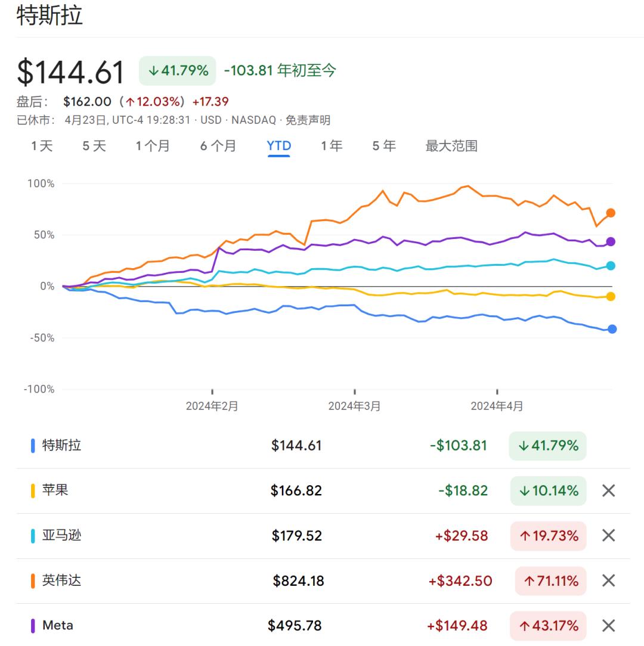This screenshot has width=644, height=646.
Task: Open the 英伟达 row in comparison list
Action: tap(323, 581)
